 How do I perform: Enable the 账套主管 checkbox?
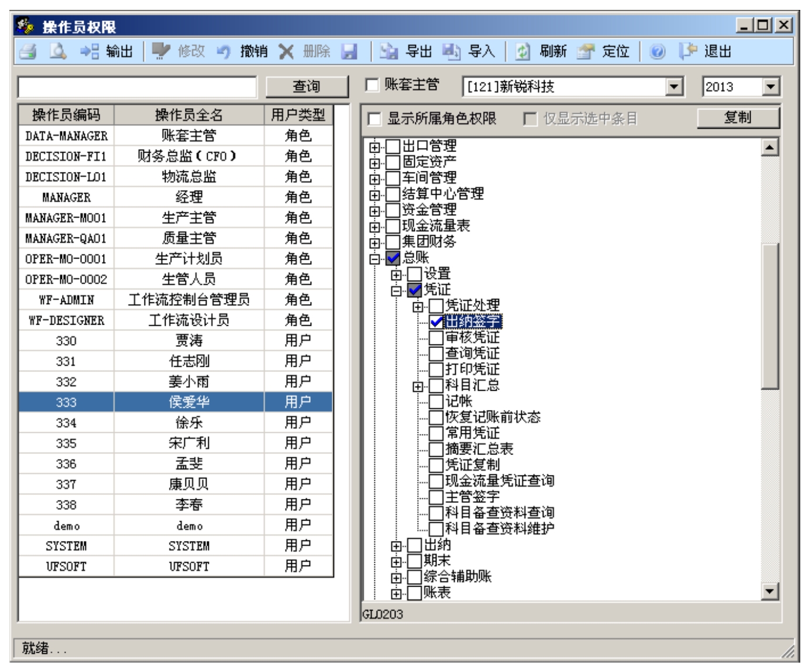pyautogui.click(x=372, y=85)
